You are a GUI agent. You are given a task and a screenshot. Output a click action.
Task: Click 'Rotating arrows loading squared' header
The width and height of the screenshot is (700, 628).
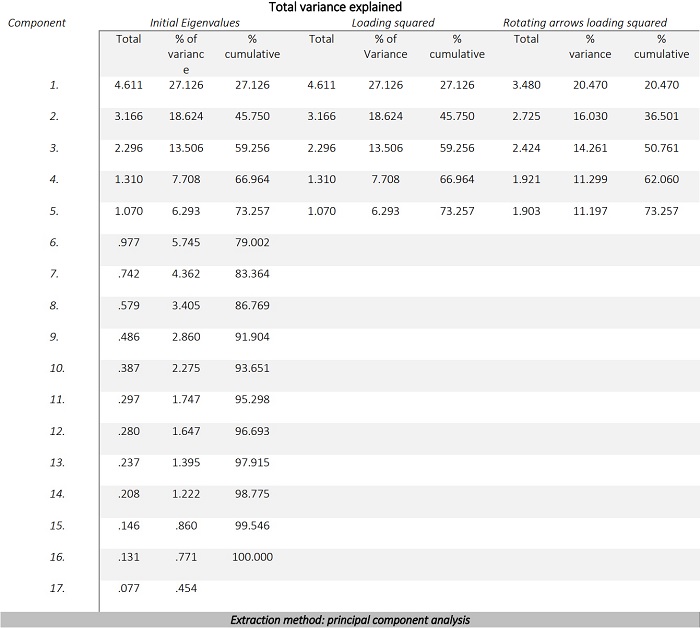[x=584, y=22]
